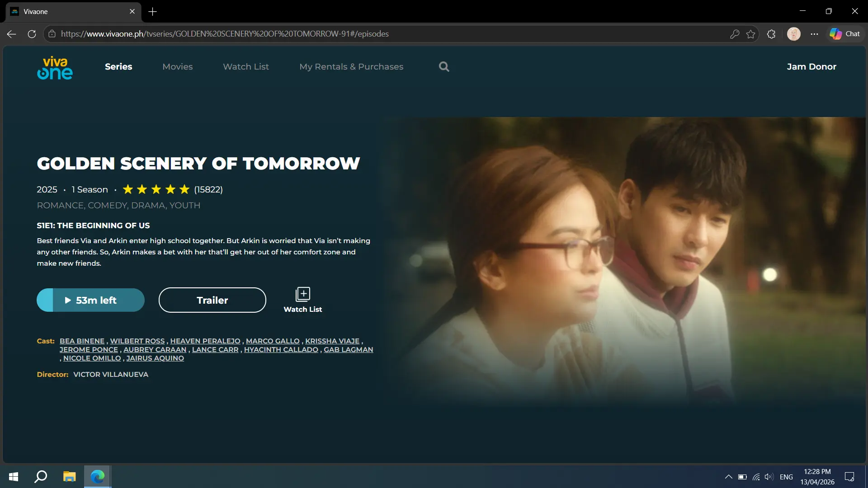Open cast member AUBREY CARAAN

pos(155,350)
